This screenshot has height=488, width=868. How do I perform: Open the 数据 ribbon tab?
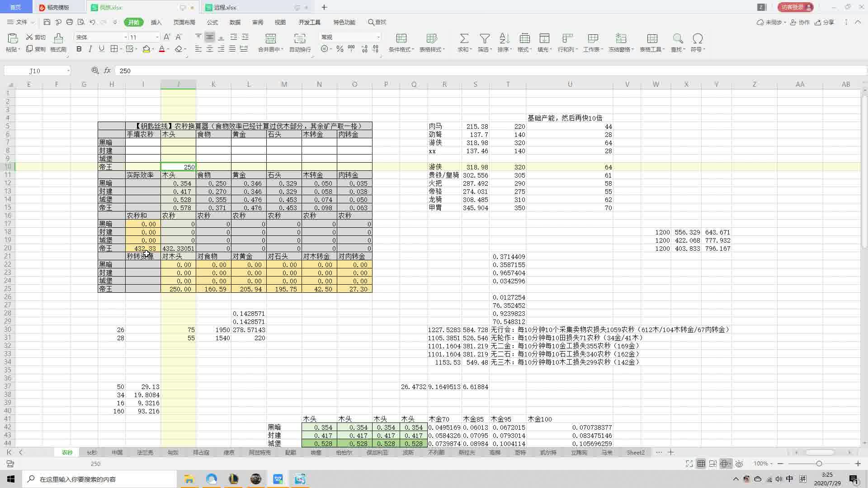[x=235, y=22]
